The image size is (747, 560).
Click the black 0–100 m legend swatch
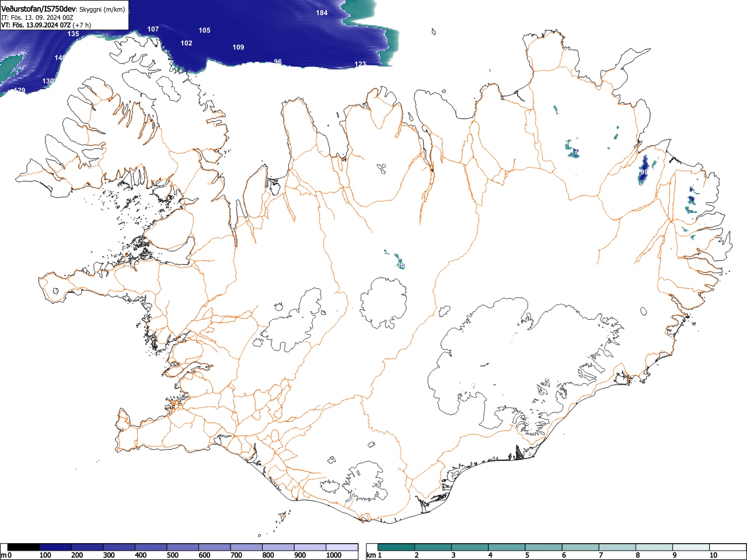(x=24, y=547)
